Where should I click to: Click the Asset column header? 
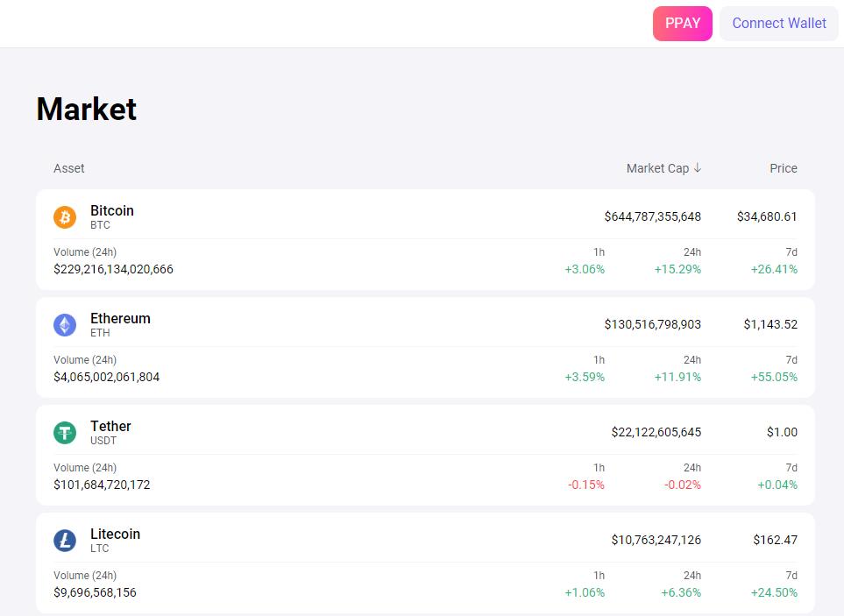click(68, 167)
